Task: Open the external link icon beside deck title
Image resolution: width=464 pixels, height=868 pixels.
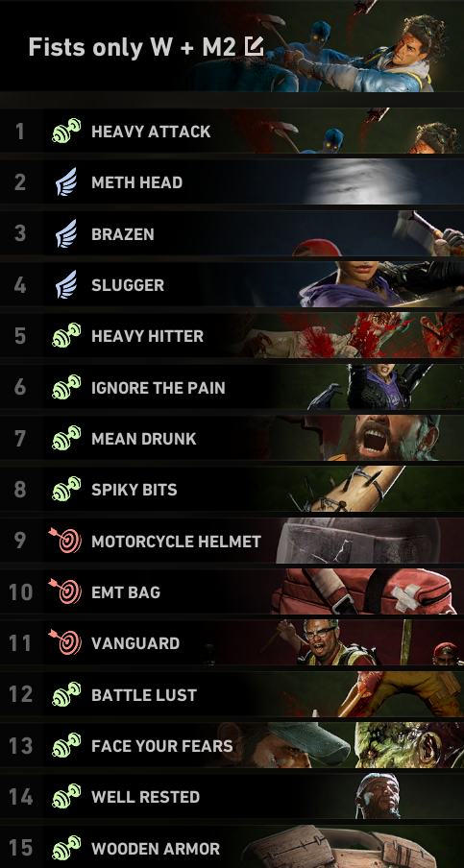Action: tap(254, 46)
